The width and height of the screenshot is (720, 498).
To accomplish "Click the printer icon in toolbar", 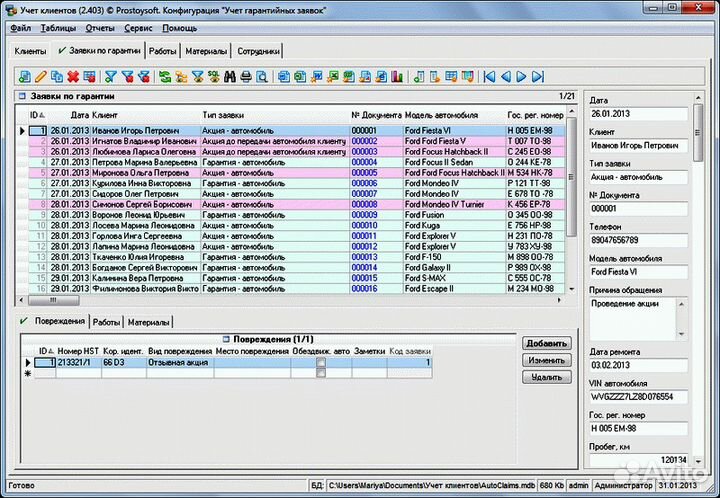I will coord(247,76).
